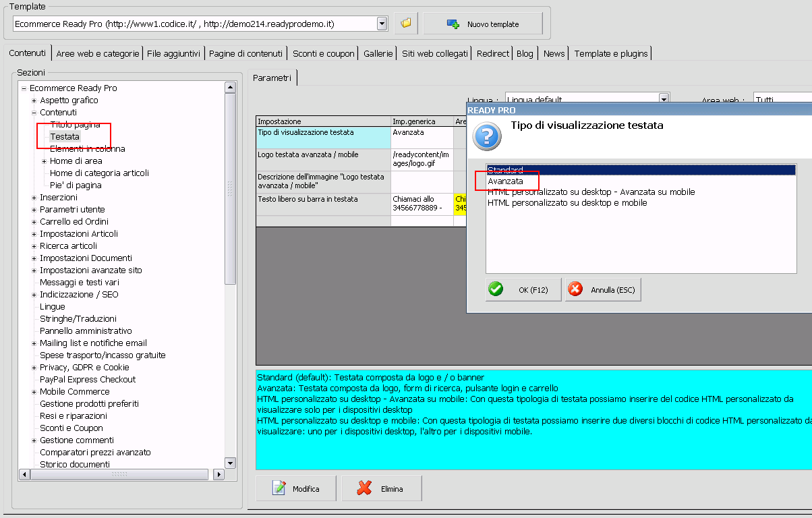812x518 pixels.
Task: Collapse the Contenuti tree node
Action: (34, 113)
